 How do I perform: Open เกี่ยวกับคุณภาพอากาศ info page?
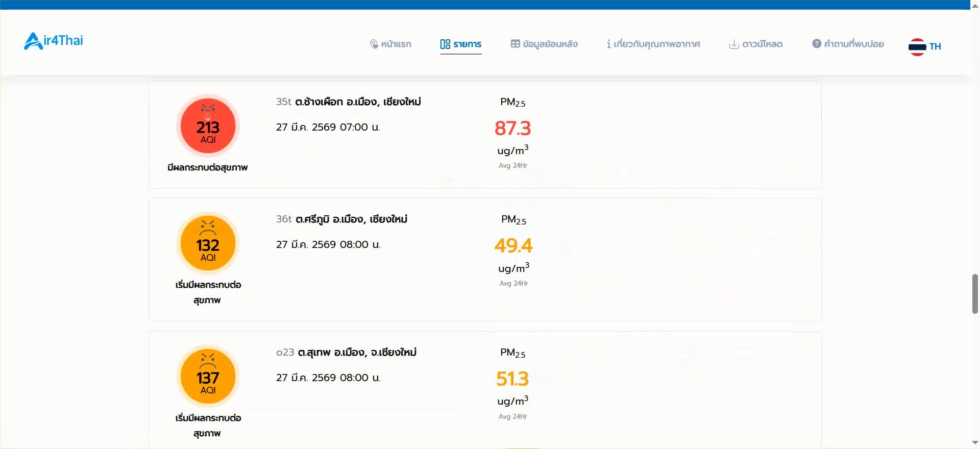(x=656, y=44)
